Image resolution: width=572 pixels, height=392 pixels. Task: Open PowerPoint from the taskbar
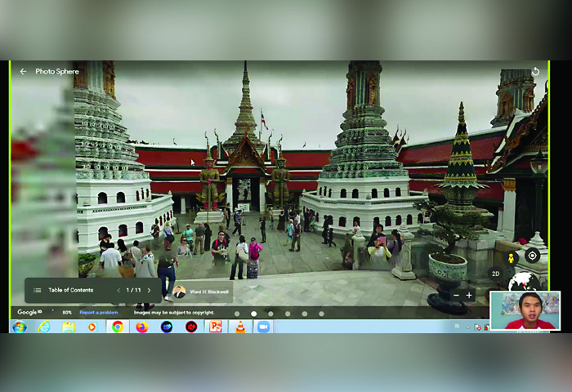pyautogui.click(x=216, y=327)
